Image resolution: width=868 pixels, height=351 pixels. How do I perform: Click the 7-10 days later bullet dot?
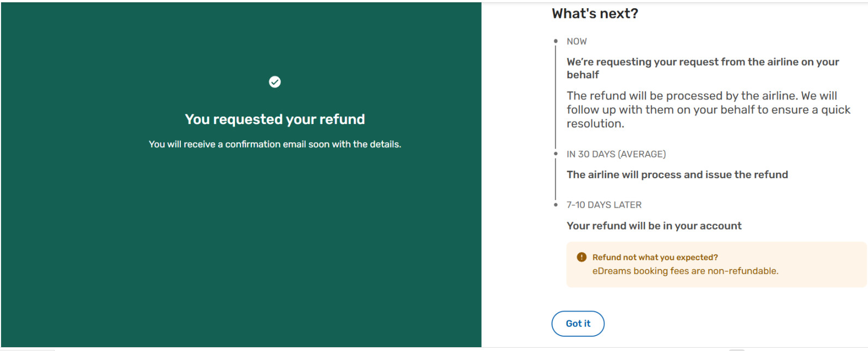[x=556, y=204]
